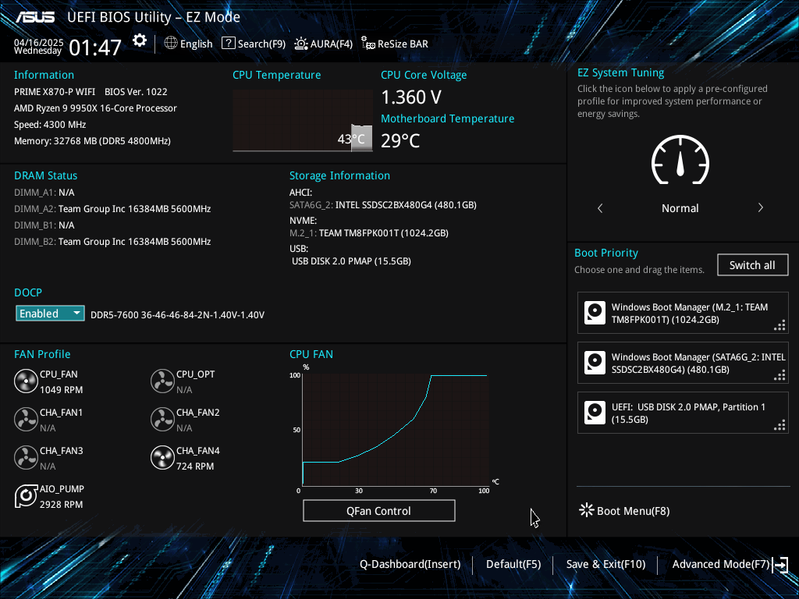Click the Search question-mark icon
The height and width of the screenshot is (599, 799).
click(228, 43)
